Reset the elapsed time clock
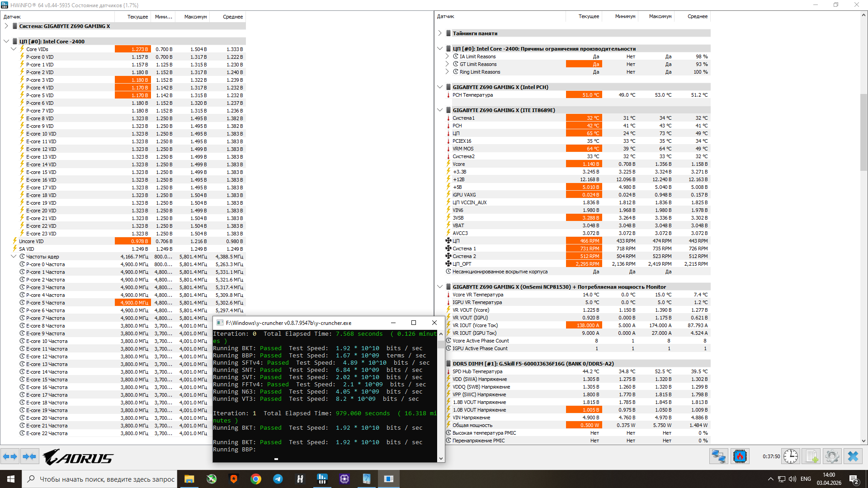 [x=790, y=457]
